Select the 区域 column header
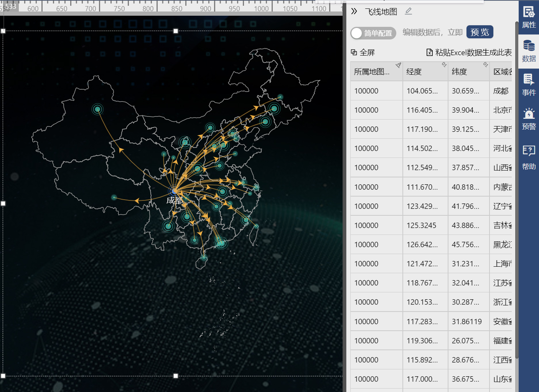The height and width of the screenshot is (392, 539). [x=501, y=71]
